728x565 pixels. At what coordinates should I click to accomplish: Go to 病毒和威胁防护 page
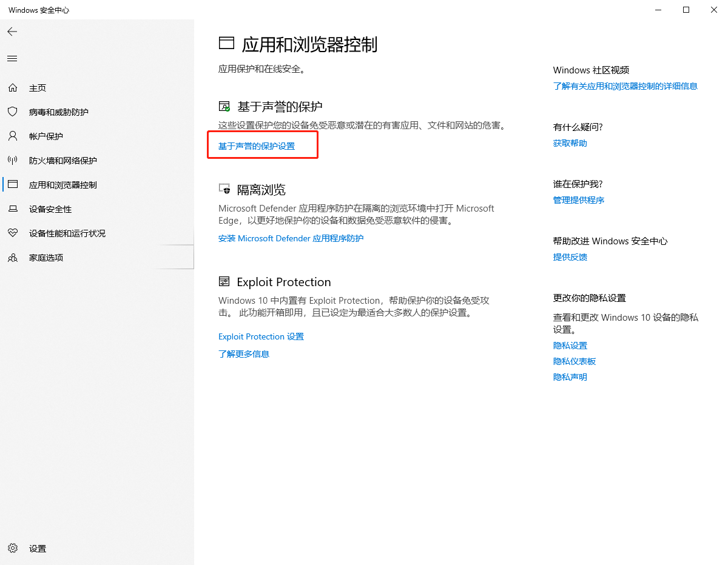(x=59, y=112)
